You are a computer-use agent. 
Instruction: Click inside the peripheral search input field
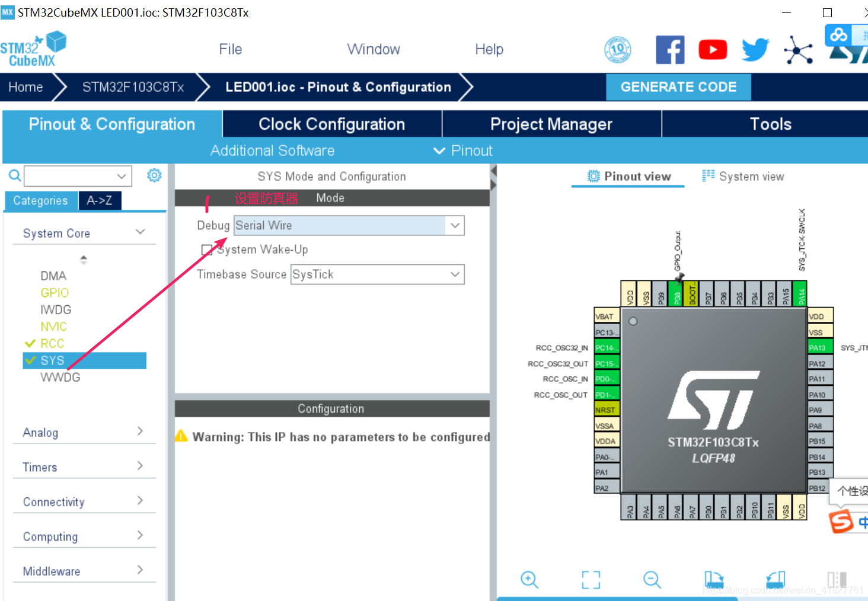(x=70, y=176)
